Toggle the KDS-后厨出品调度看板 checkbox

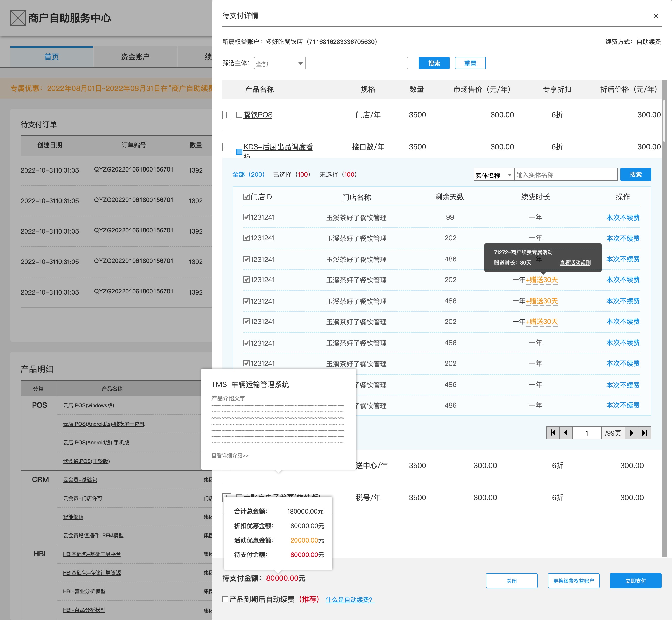point(239,152)
